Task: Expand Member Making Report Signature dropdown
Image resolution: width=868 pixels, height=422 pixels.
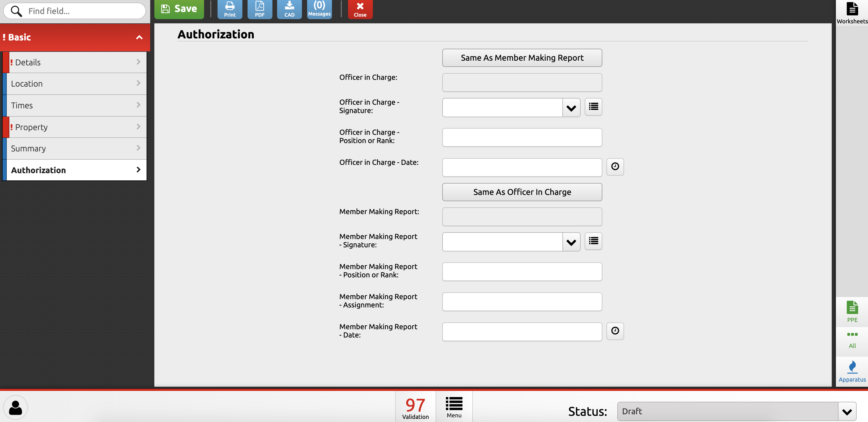Action: coord(571,242)
